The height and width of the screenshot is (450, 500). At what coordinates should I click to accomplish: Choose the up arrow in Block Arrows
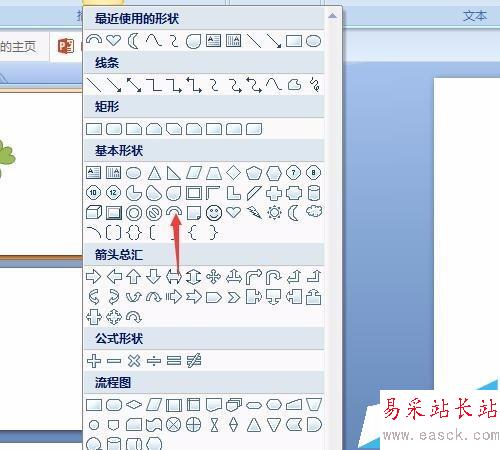pyautogui.click(x=134, y=277)
